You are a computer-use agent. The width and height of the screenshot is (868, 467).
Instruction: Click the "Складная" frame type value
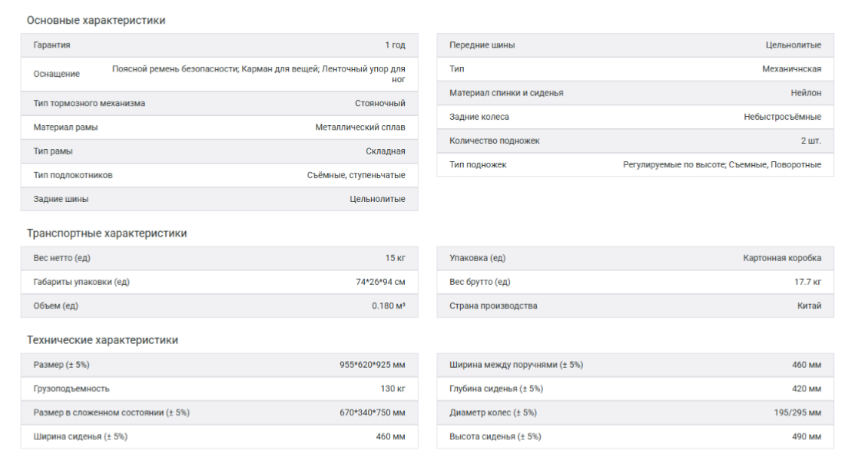[x=386, y=151]
